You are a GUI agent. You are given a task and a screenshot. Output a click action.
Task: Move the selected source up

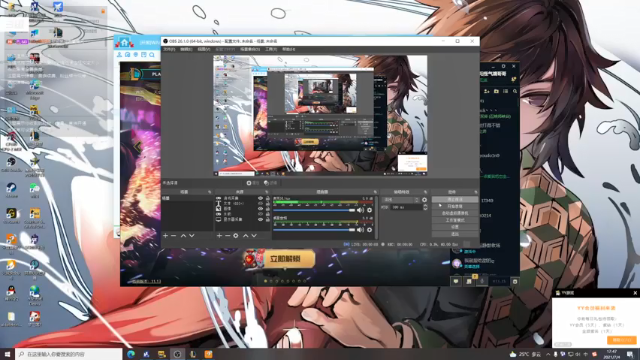click(245, 236)
